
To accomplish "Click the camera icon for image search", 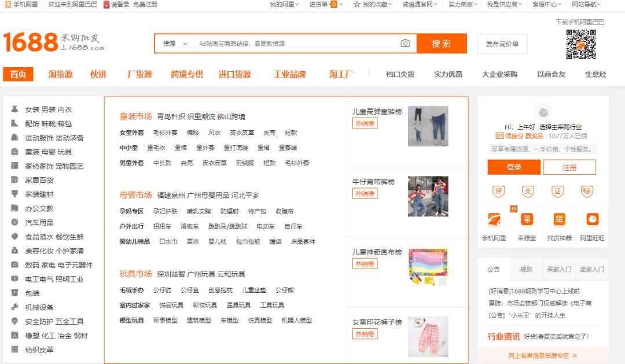I will coord(405,43).
